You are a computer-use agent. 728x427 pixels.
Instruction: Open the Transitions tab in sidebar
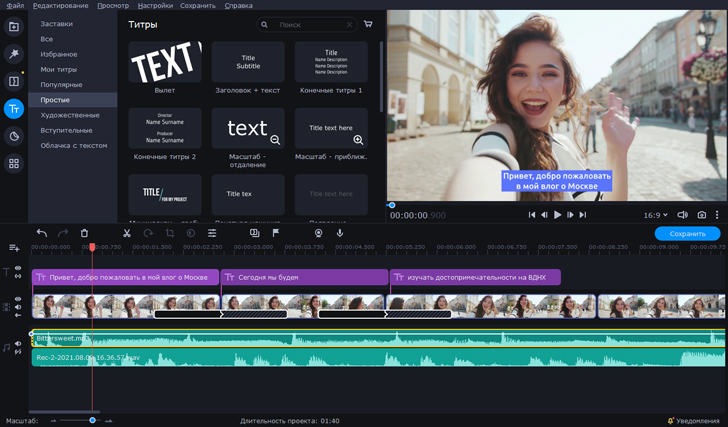14,82
